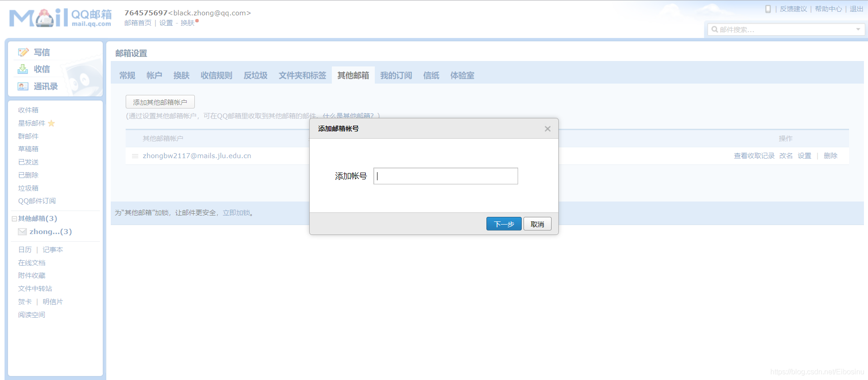868x380 pixels.
Task: Click the contacts card icon
Action: tap(23, 86)
